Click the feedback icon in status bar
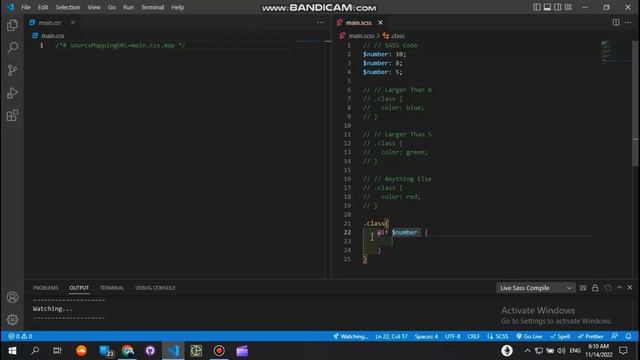This screenshot has height=360, width=640. click(x=614, y=336)
